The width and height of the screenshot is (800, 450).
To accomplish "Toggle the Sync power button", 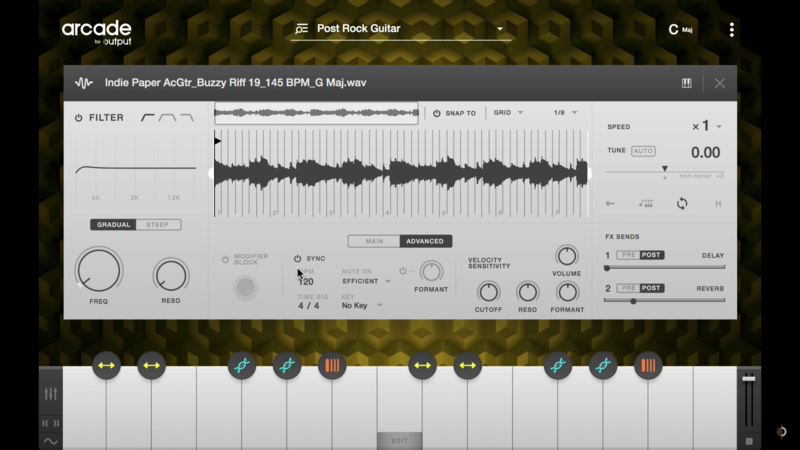I will pyautogui.click(x=297, y=259).
